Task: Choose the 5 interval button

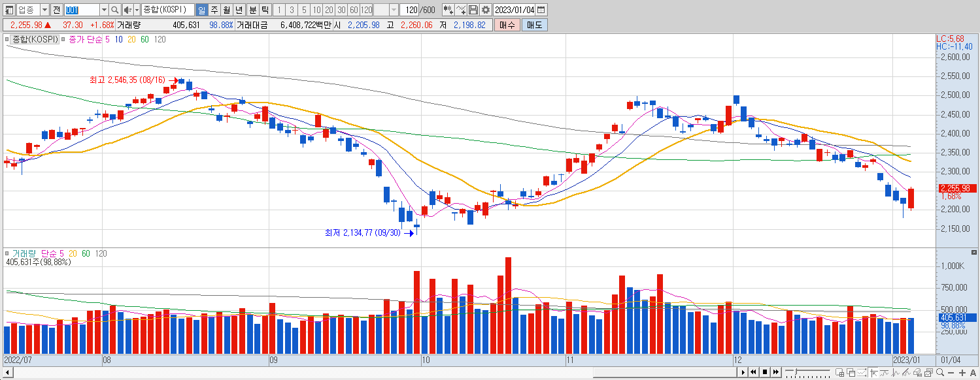Action: point(304,10)
